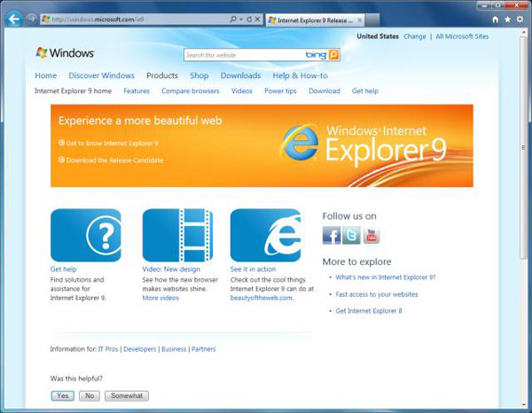
Task: Open What's new in Internet Explorer 9?
Action: coord(386,277)
